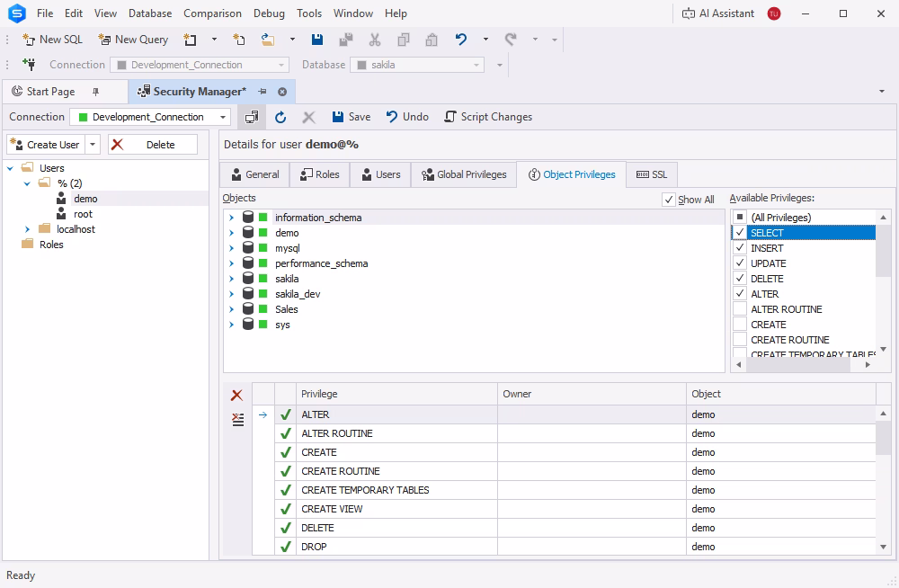
Task: Click the Delete user button
Action: [153, 145]
